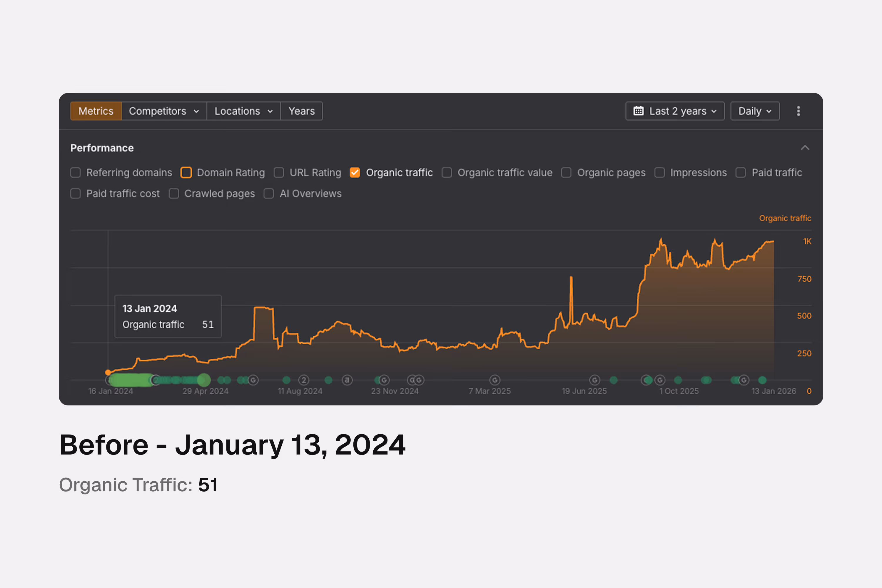Click the green dot marker above 13 Jan 2026
Screen dimensions: 882x588
[762, 380]
